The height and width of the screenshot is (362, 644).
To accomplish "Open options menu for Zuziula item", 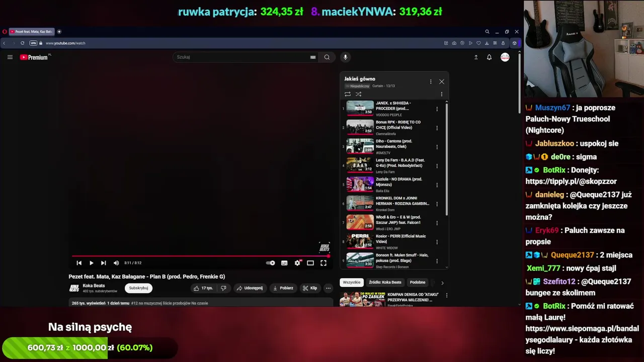I will pos(437,185).
